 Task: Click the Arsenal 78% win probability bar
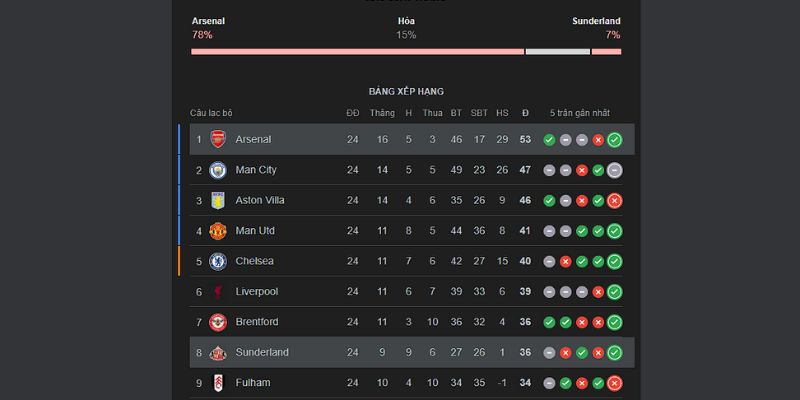tap(357, 51)
